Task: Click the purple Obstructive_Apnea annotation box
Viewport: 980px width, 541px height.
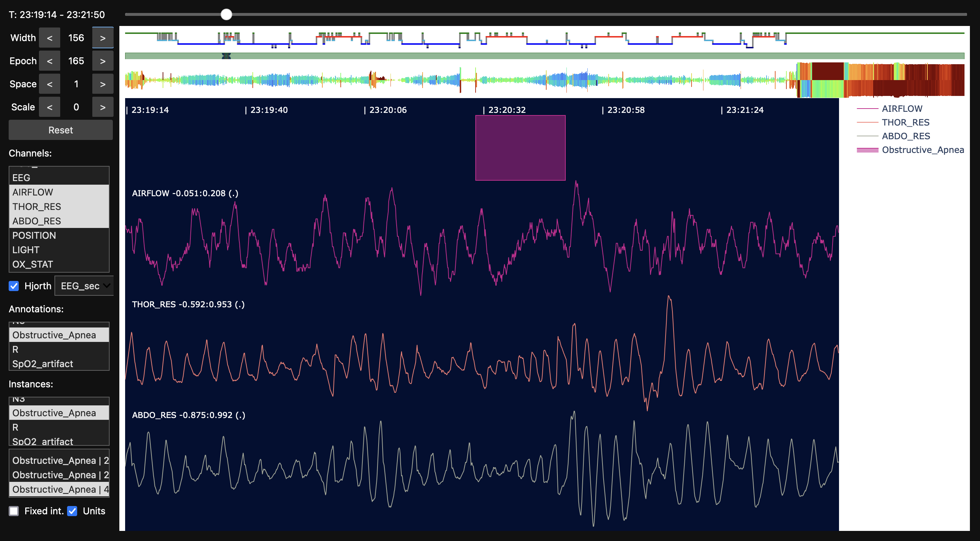Action: tap(520, 148)
